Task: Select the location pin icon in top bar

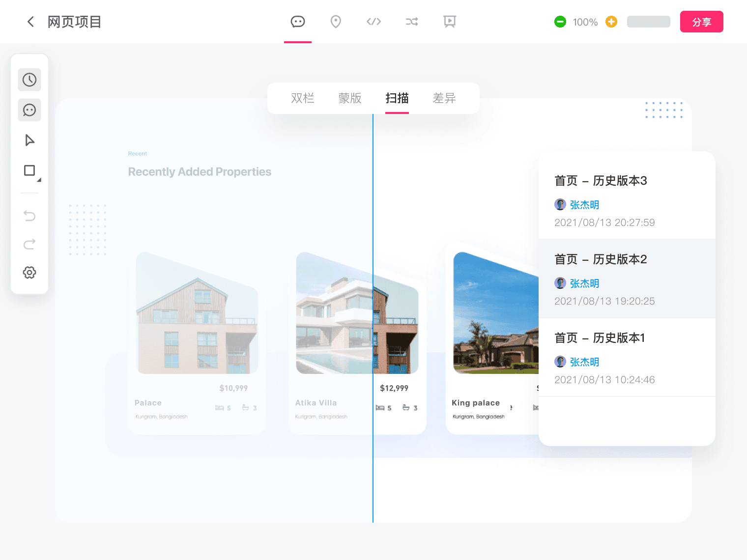Action: pos(336,22)
